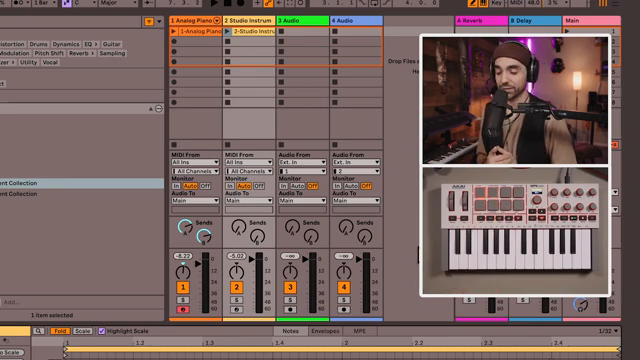Image resolution: width=640 pixels, height=360 pixels.
Task: Solo the A Reverb return track
Action: 469,300
